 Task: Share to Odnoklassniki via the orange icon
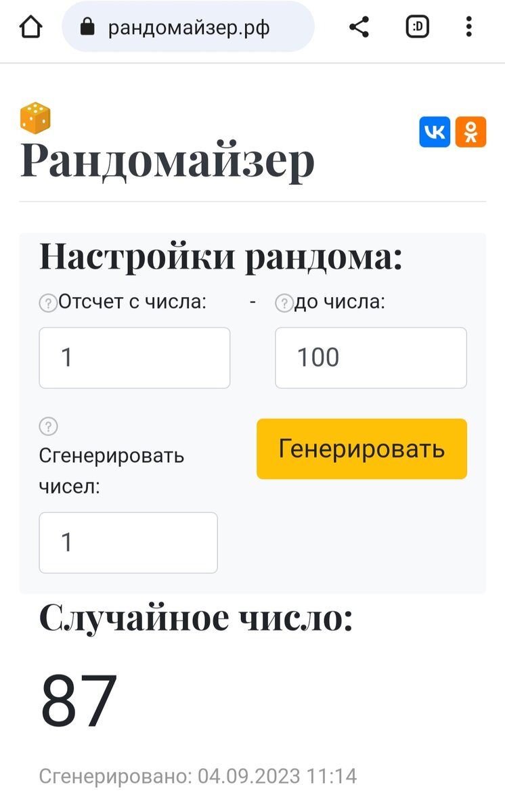[x=470, y=132]
